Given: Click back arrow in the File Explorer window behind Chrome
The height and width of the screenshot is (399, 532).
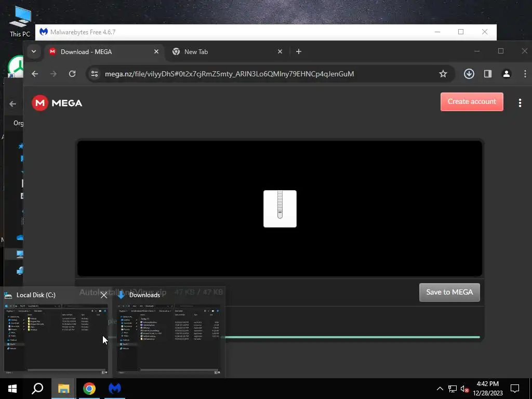Looking at the screenshot, I should [x=12, y=104].
